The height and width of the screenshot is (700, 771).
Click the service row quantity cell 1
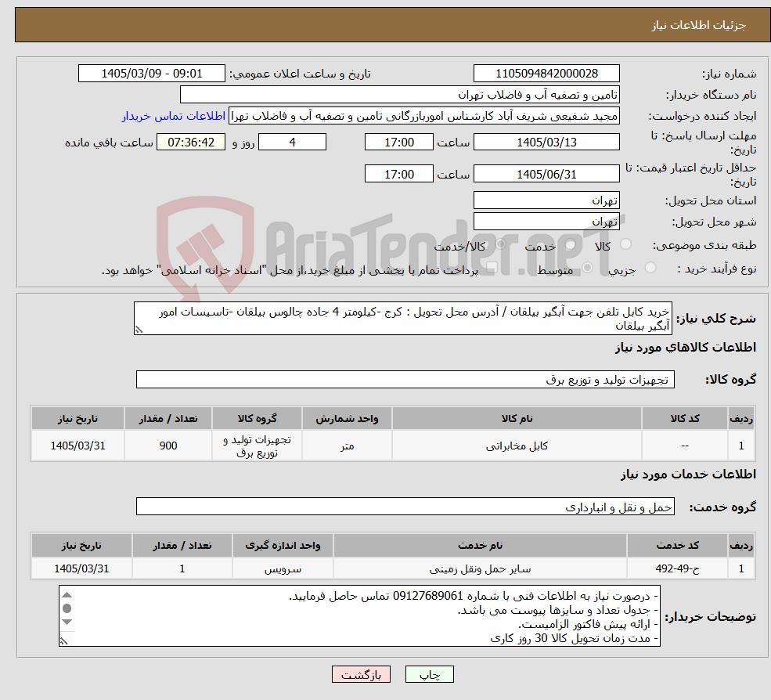tap(182, 568)
